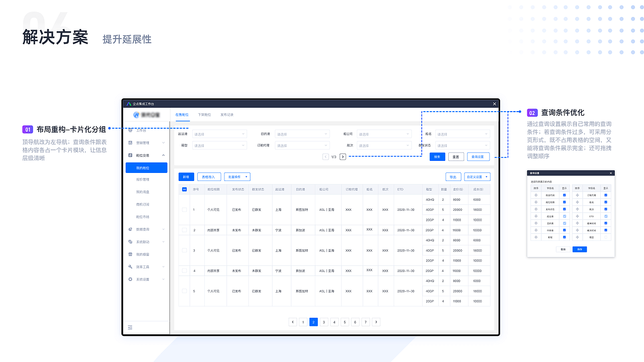Click the 效率工具 wrench icon
644x362 pixels.
point(130,266)
